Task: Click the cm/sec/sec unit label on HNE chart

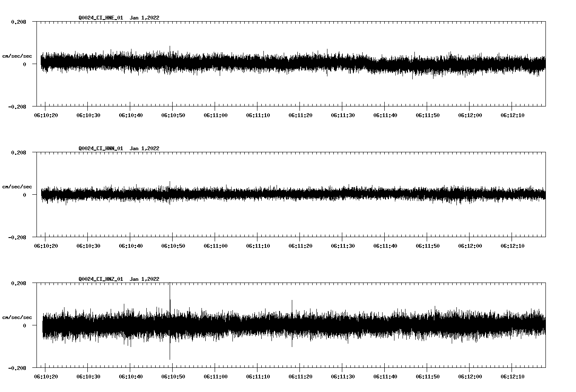Action: pos(17,56)
